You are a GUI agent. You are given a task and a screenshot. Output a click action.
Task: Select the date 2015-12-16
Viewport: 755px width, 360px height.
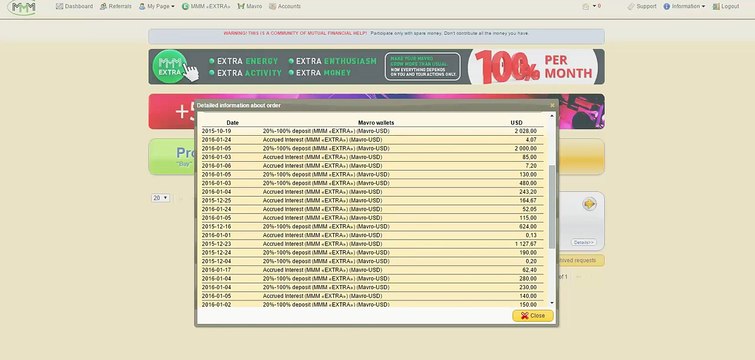216,226
